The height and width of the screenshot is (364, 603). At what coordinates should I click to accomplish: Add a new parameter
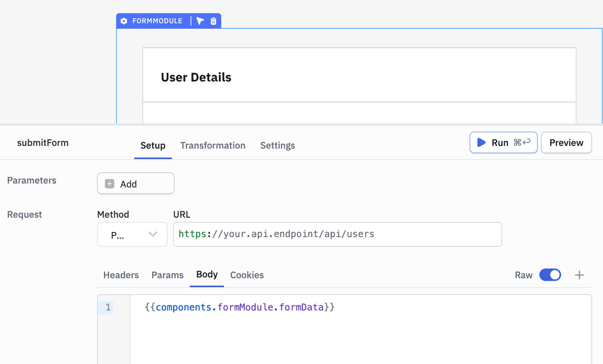click(x=136, y=184)
